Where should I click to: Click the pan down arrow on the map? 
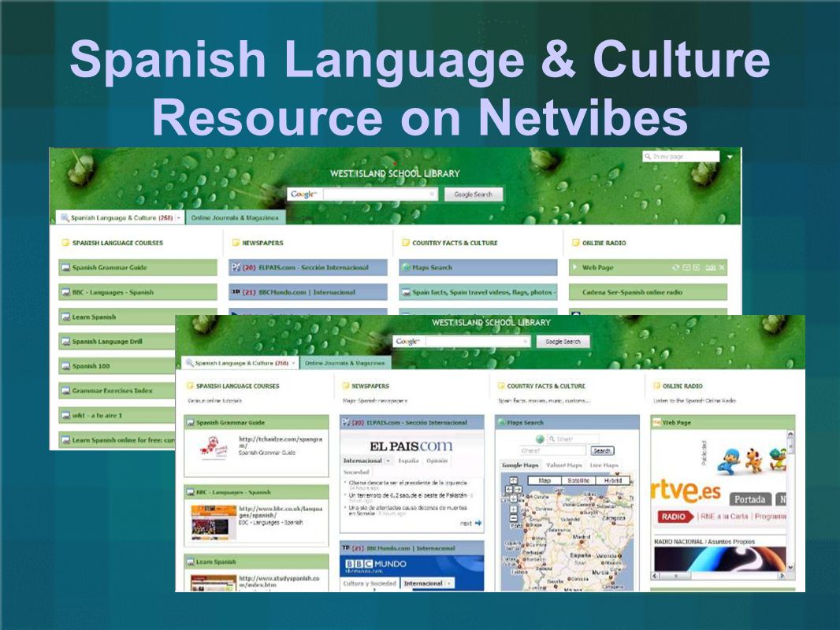(513, 498)
